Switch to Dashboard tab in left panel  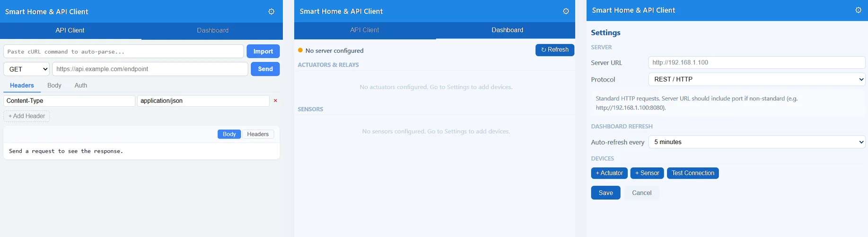click(x=212, y=30)
